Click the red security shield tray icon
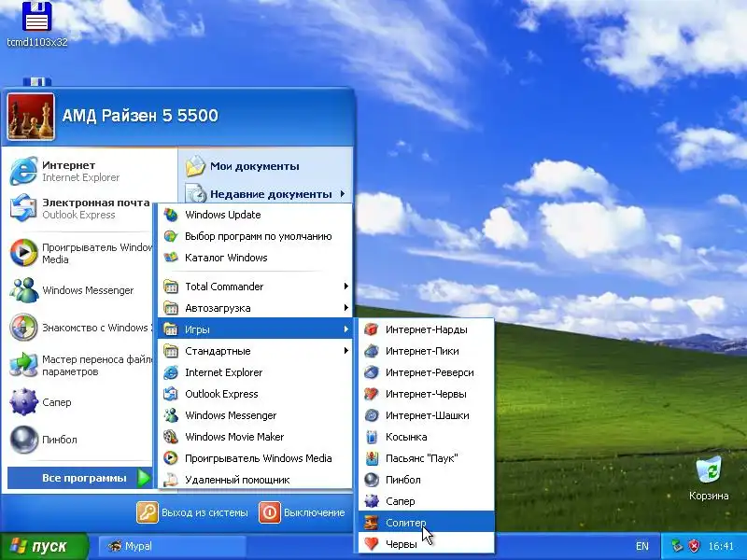This screenshot has width=747, height=560. (695, 546)
